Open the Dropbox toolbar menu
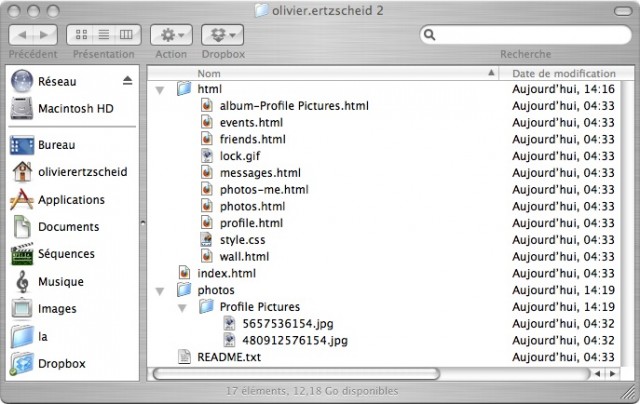The height and width of the screenshot is (404, 640). tap(223, 35)
